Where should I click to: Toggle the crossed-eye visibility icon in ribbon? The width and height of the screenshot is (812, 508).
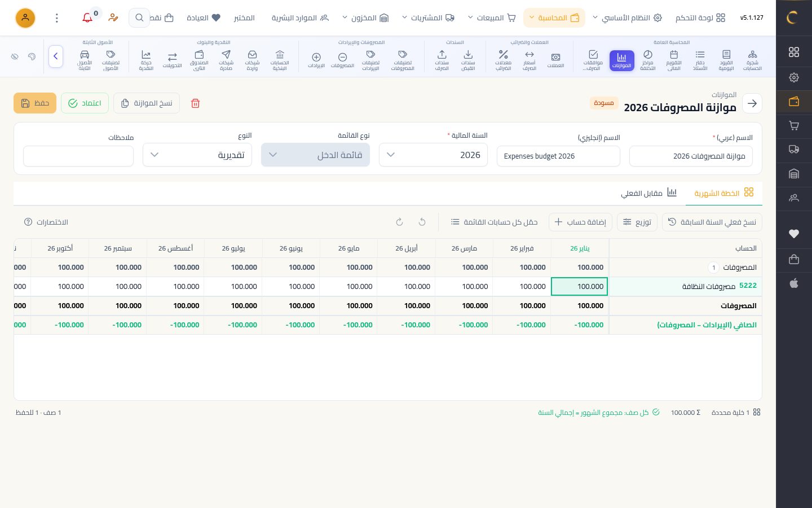15,56
